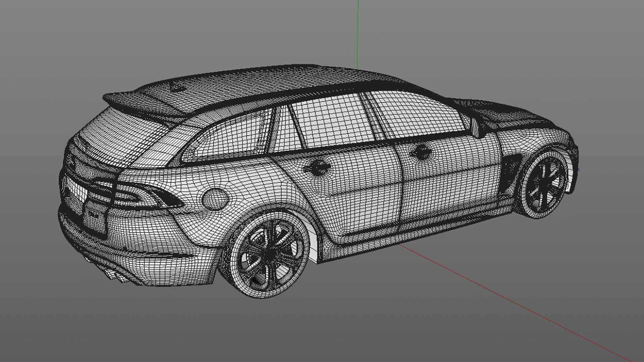This screenshot has width=644, height=362.
Task: Select the round fuel cap cover
Action: pyautogui.click(x=215, y=199)
